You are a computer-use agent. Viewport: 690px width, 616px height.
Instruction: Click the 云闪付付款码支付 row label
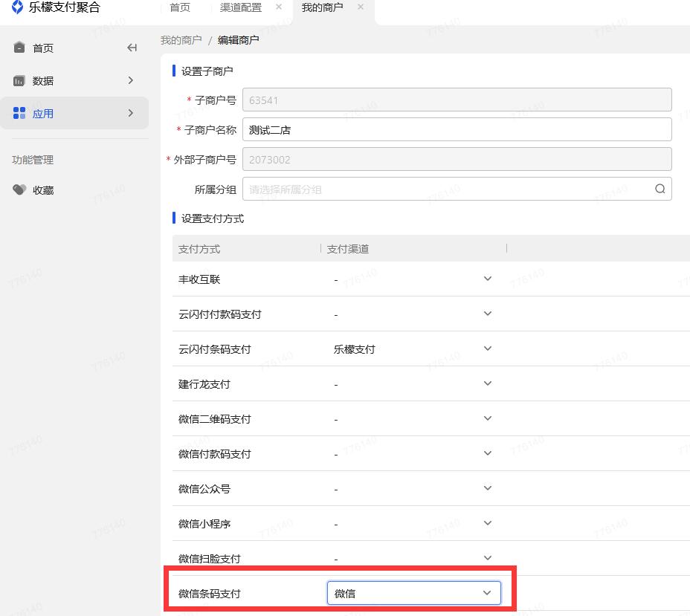[219, 314]
